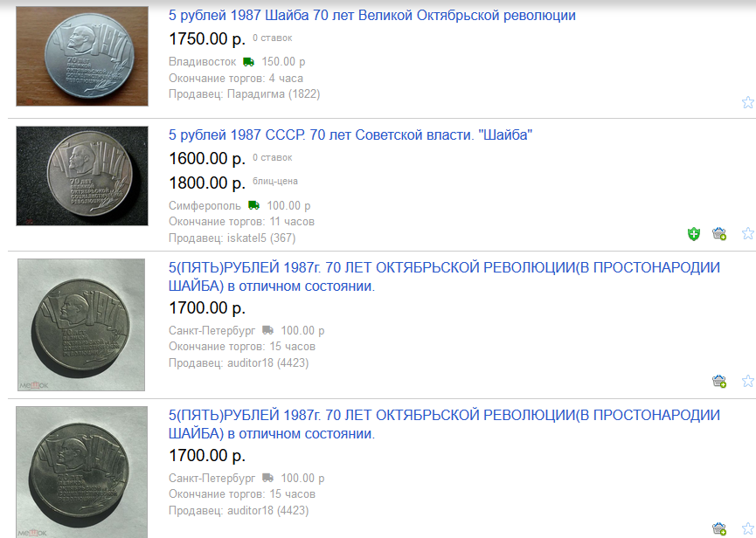The height and width of the screenshot is (538, 756).
Task: Add last auditor18 coin to basket
Action: [719, 529]
